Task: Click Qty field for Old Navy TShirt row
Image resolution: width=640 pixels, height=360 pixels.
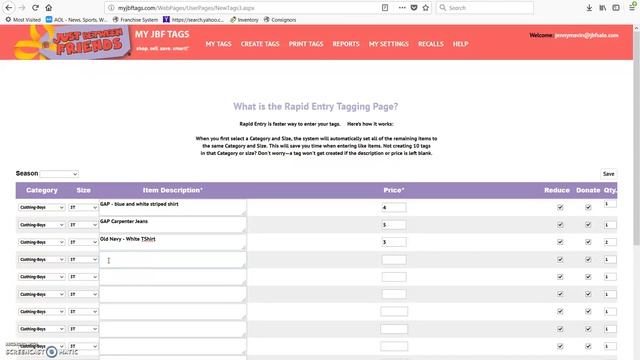Action: (610, 242)
